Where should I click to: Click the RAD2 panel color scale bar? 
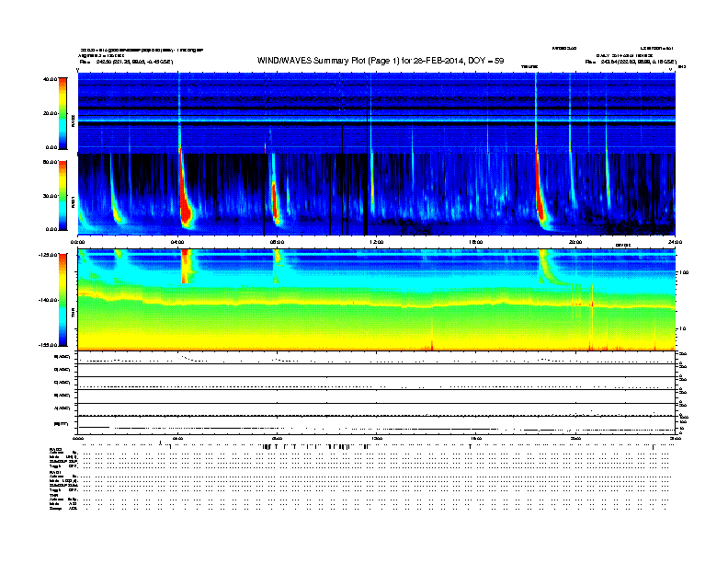pyautogui.click(x=63, y=113)
